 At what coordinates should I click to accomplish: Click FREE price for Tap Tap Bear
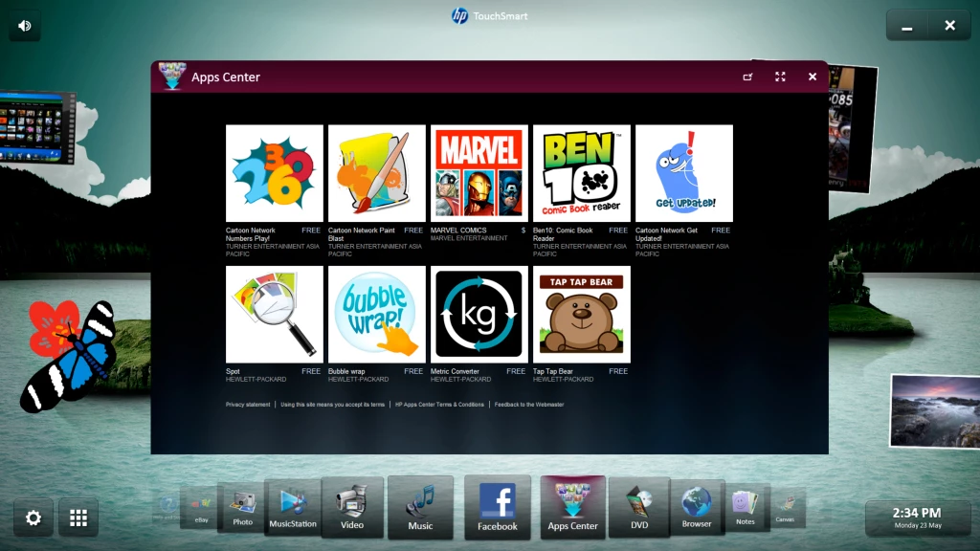click(618, 371)
